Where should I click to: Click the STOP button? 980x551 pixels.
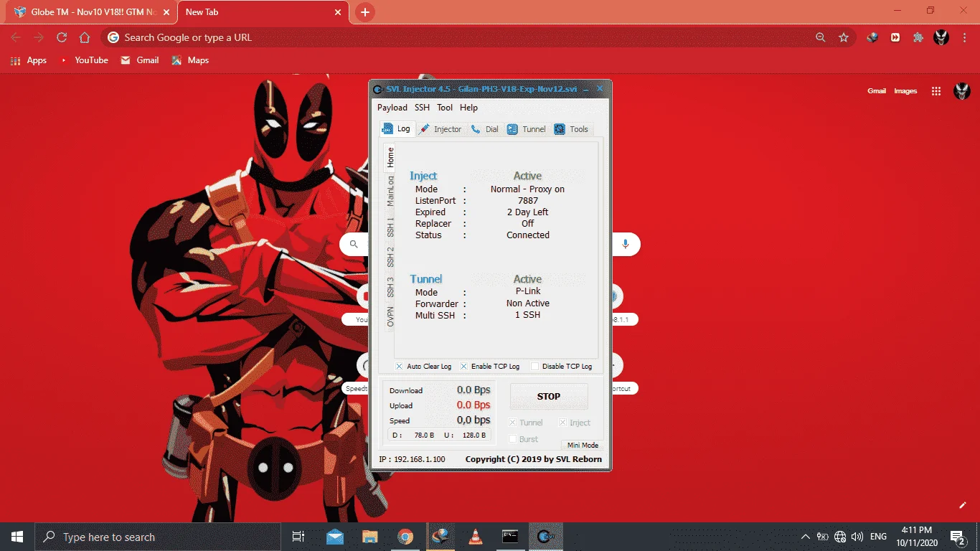click(549, 396)
